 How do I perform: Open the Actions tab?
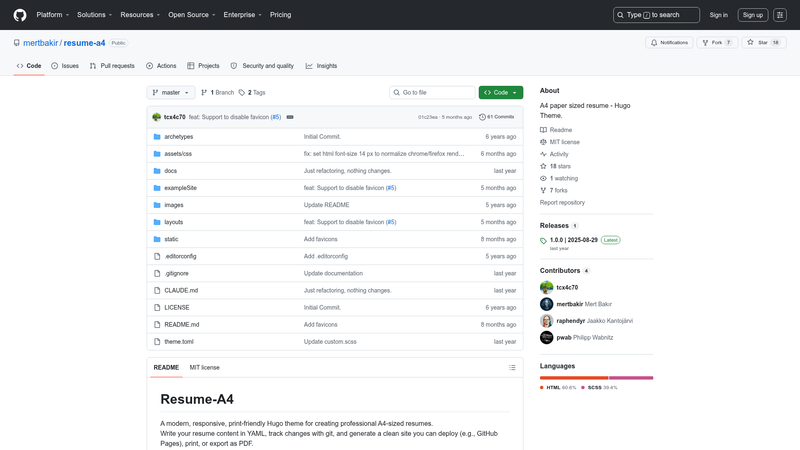tap(161, 66)
